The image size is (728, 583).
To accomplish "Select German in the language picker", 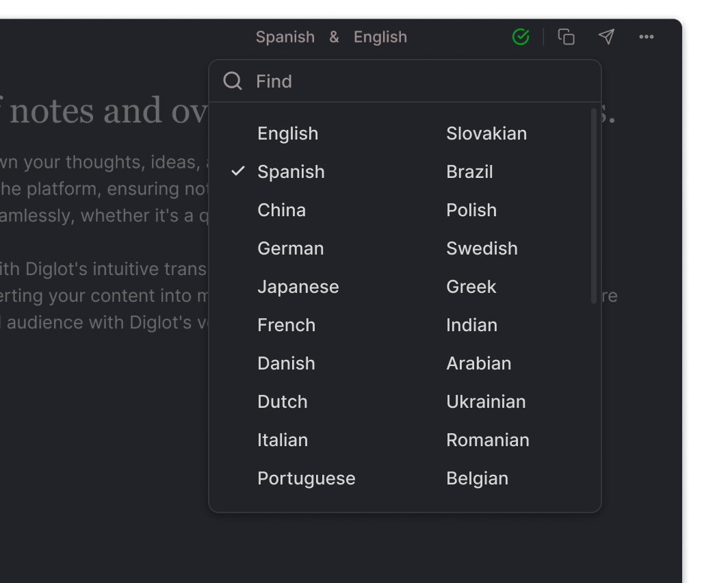I will 290,248.
